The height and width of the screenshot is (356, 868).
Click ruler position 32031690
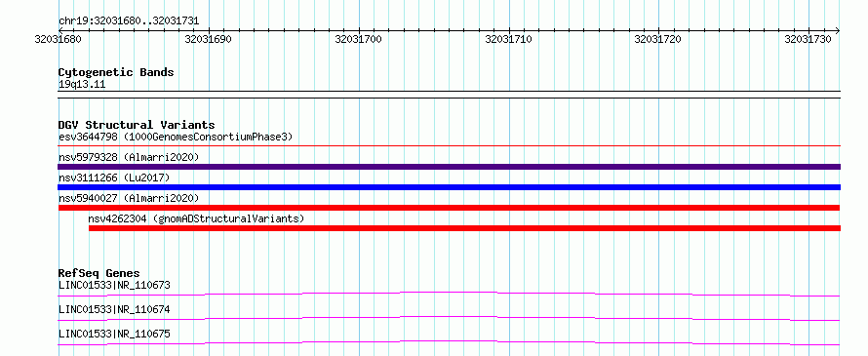pos(208,39)
